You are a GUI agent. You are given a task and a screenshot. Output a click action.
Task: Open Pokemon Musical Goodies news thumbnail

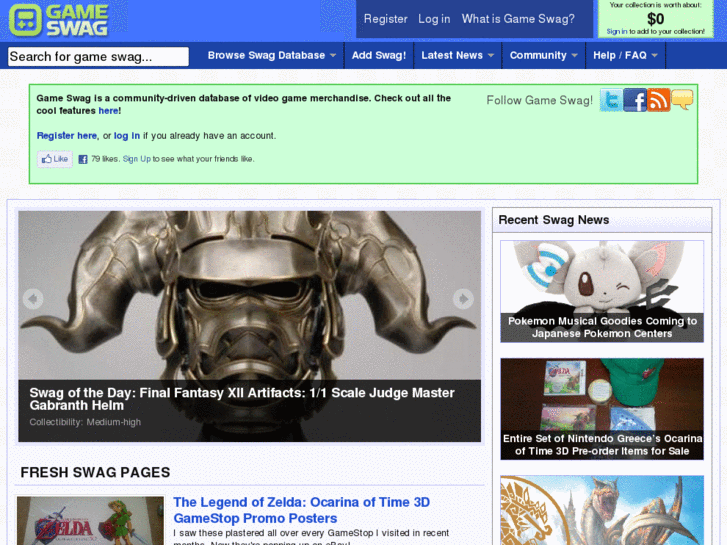602,291
